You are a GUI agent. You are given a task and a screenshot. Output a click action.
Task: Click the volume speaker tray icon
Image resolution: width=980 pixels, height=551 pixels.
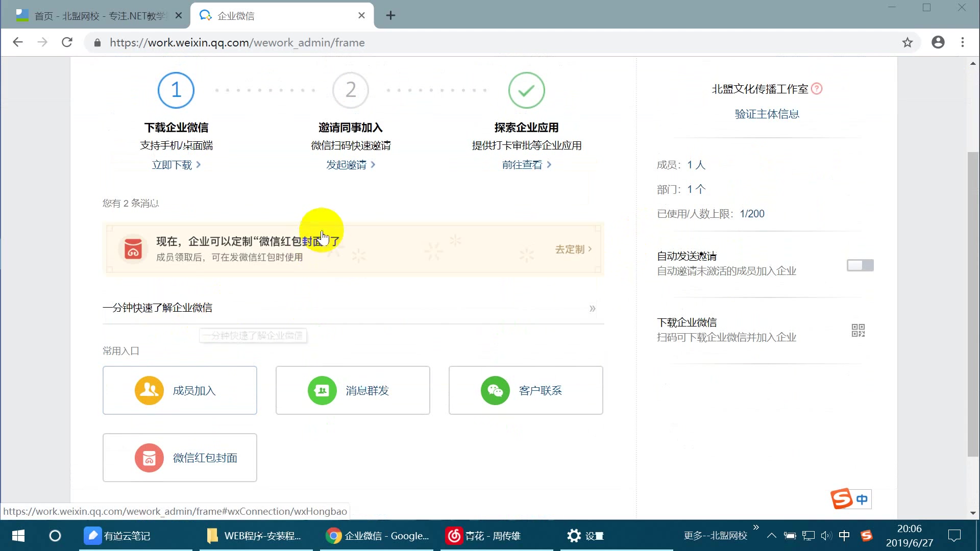click(x=826, y=536)
